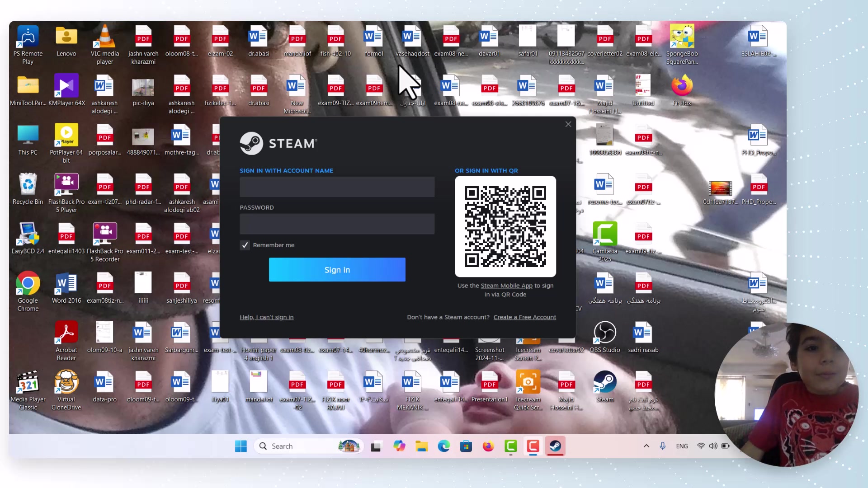Open the Steam Mobile App link
The width and height of the screenshot is (868, 488).
pyautogui.click(x=506, y=286)
